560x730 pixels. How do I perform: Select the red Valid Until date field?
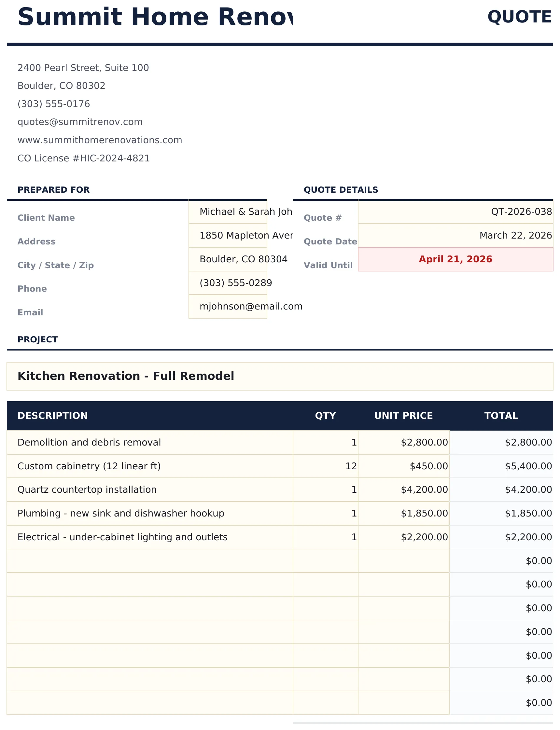455,259
